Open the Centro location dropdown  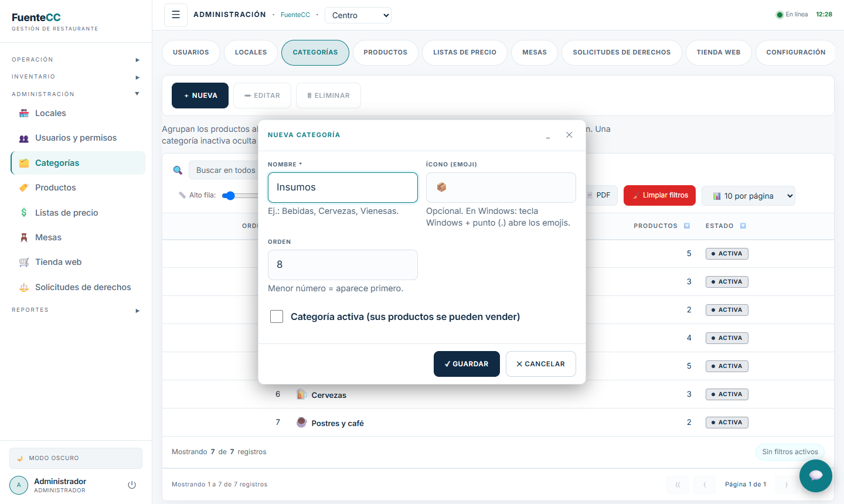click(x=358, y=15)
